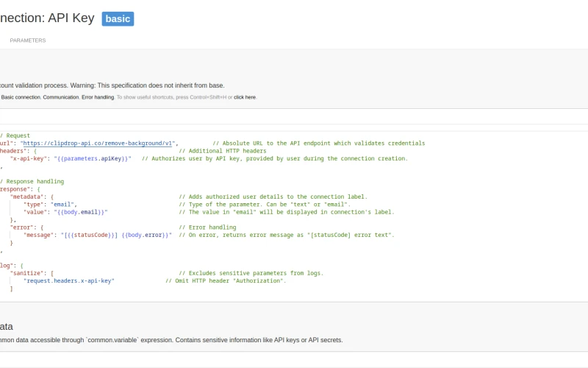This screenshot has width=588, height=368.
Task: Click the "sanitize": [ line
Action: pos(32,273)
